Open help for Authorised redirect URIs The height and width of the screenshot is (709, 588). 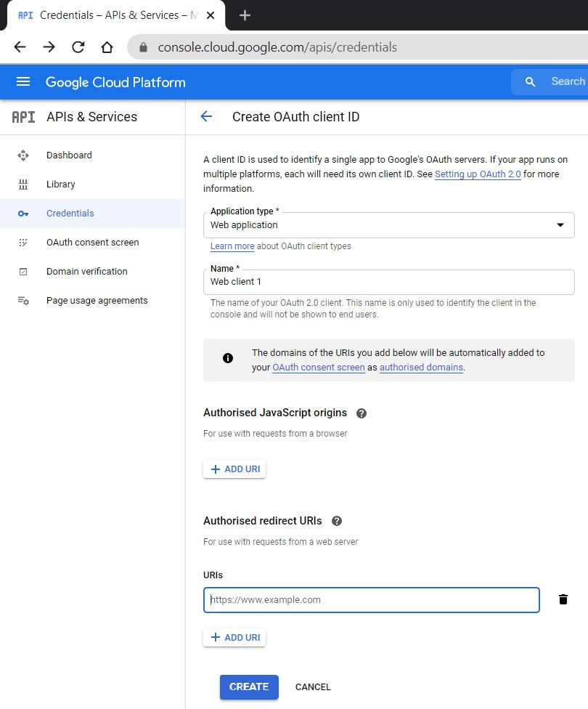click(x=336, y=521)
